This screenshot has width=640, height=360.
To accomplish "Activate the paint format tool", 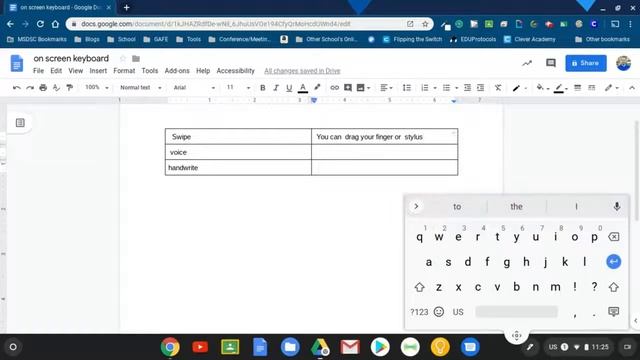I will click(x=70, y=88).
